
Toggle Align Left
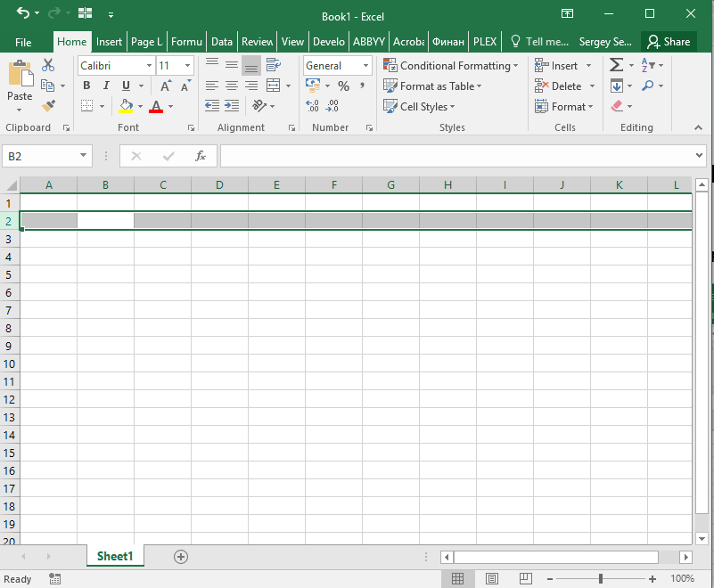pyautogui.click(x=212, y=86)
